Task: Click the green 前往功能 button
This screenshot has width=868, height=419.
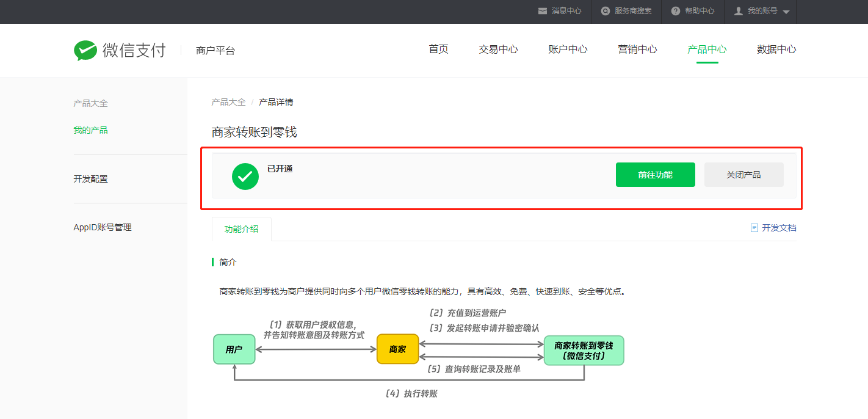Action: (656, 175)
